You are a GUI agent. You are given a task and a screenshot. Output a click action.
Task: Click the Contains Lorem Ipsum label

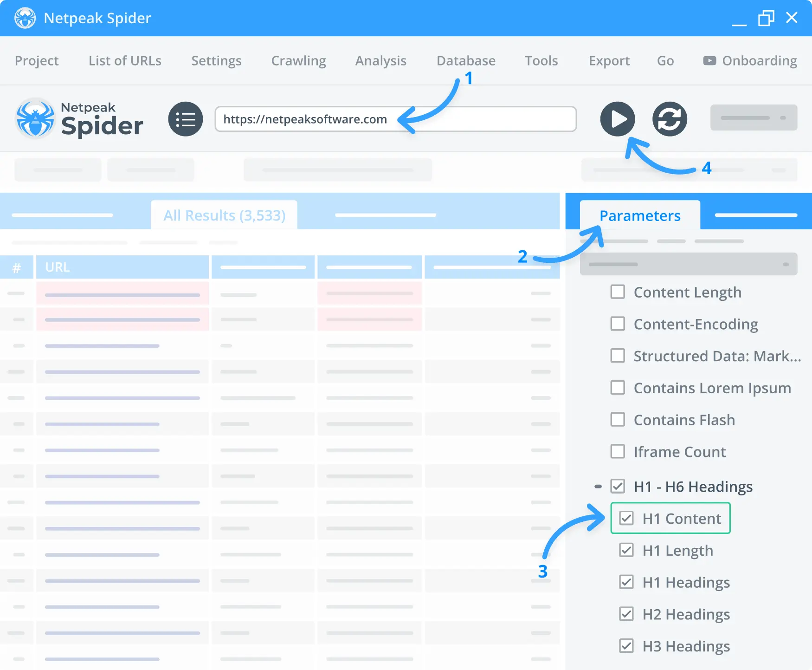tap(712, 388)
